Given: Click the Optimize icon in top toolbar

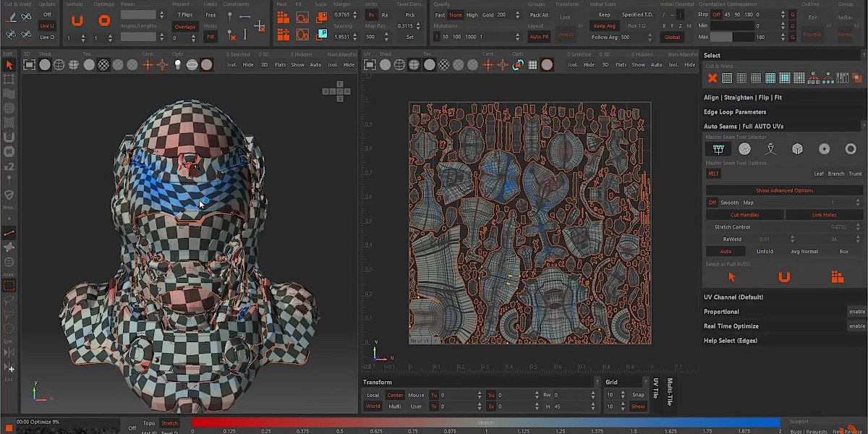Looking at the screenshot, I should [x=105, y=20].
